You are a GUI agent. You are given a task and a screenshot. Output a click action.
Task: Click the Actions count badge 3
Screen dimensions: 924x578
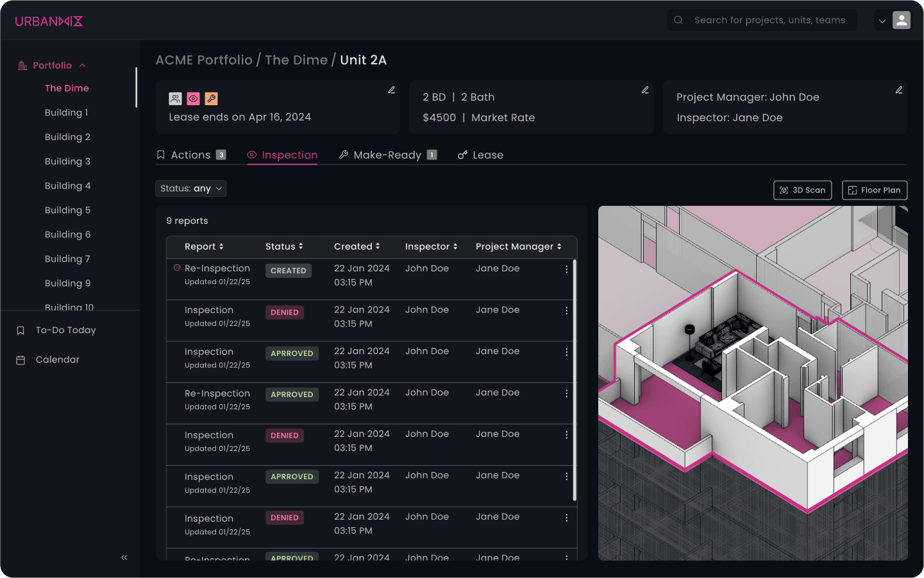coord(221,155)
